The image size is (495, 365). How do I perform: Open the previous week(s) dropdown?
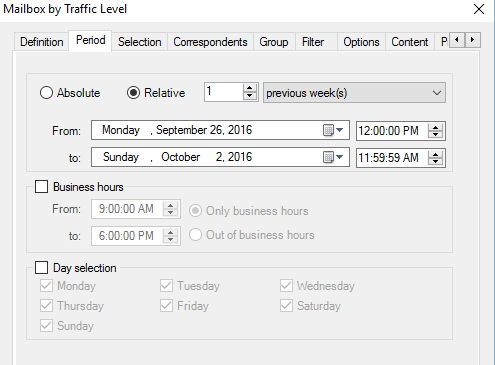(354, 93)
